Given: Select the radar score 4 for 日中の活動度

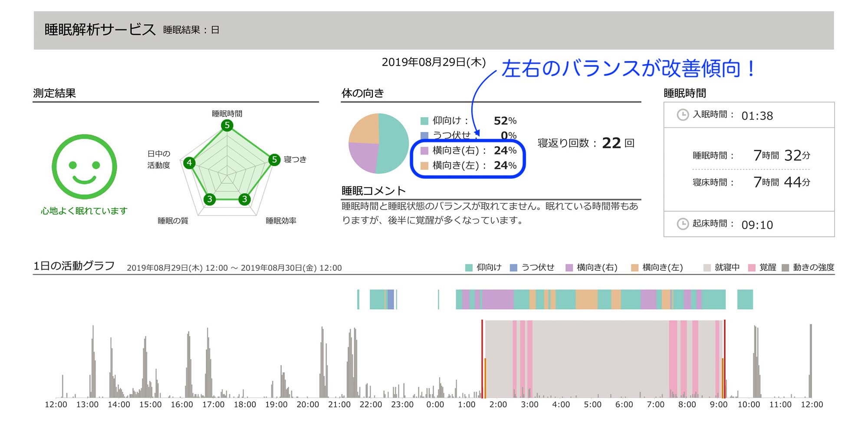Looking at the screenshot, I should [x=189, y=163].
